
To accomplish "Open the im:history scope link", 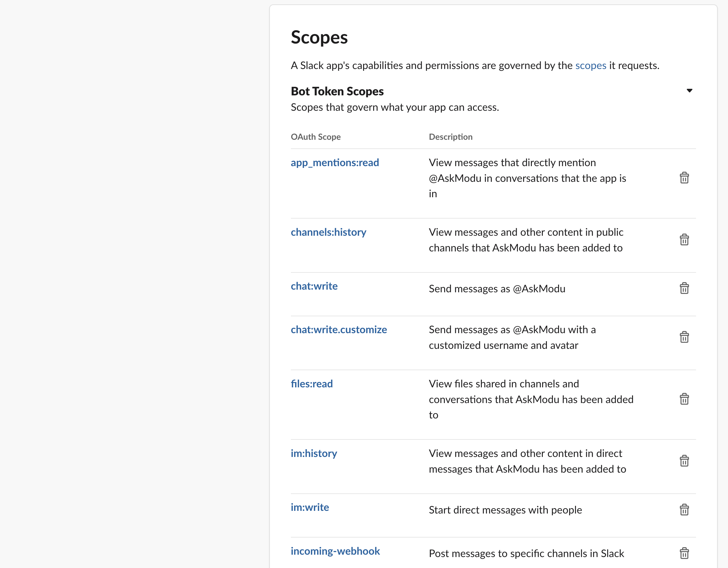I will click(314, 454).
